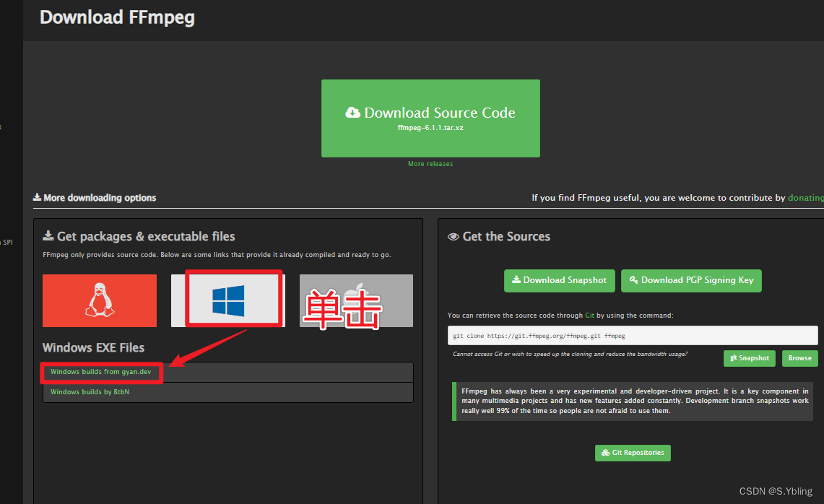The height and width of the screenshot is (504, 824).
Task: Open the More releases link
Action: pyautogui.click(x=430, y=164)
